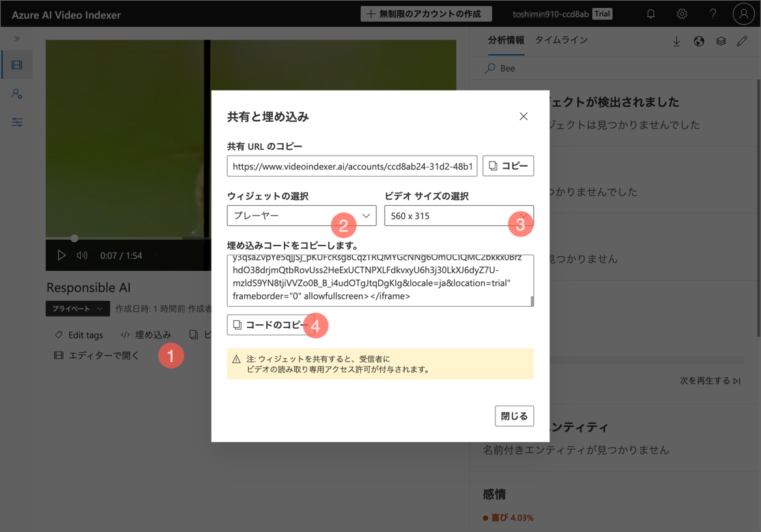Close the share and embed dialog with X
761x532 pixels.
[x=523, y=117]
